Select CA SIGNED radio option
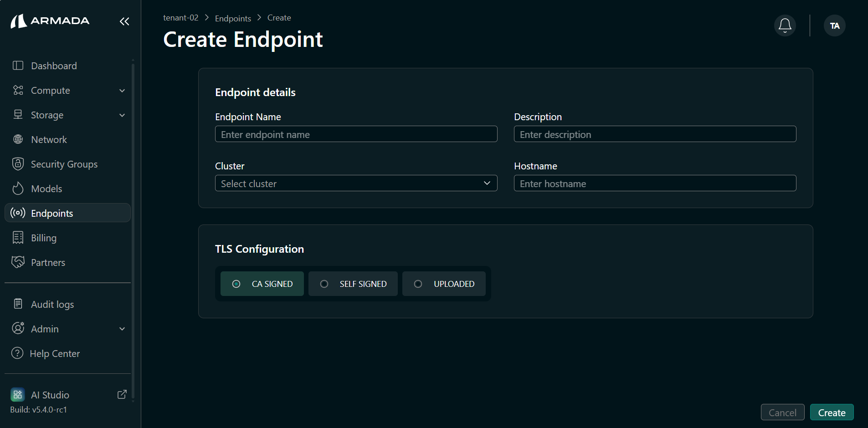The height and width of the screenshot is (428, 868). [x=262, y=284]
